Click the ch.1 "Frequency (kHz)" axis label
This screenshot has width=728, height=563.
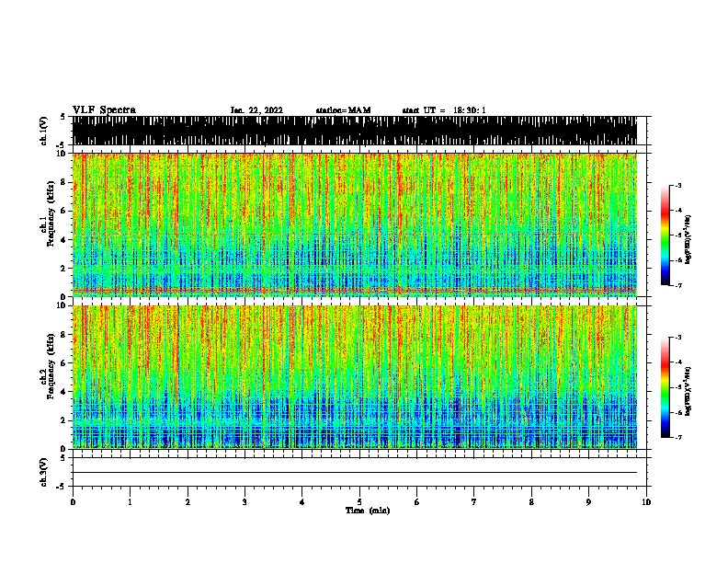click(x=51, y=213)
